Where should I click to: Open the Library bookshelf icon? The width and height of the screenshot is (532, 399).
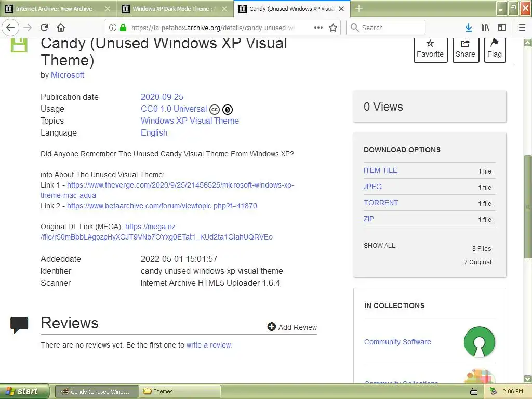coord(485,28)
